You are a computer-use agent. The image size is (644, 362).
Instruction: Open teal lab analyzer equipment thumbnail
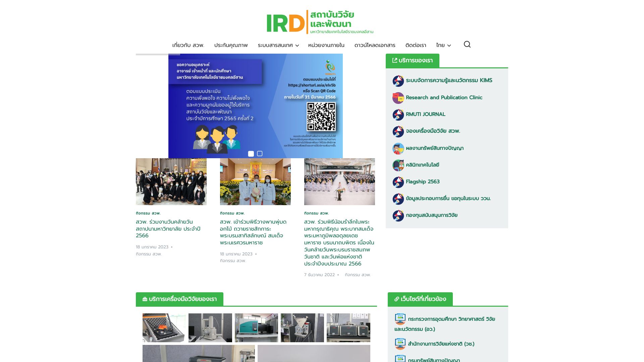[x=256, y=328]
